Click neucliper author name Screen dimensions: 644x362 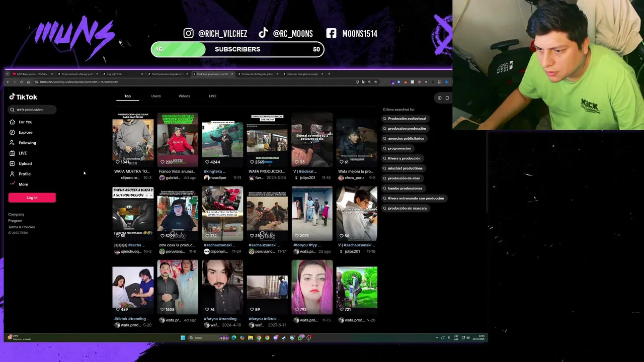pos(218,177)
